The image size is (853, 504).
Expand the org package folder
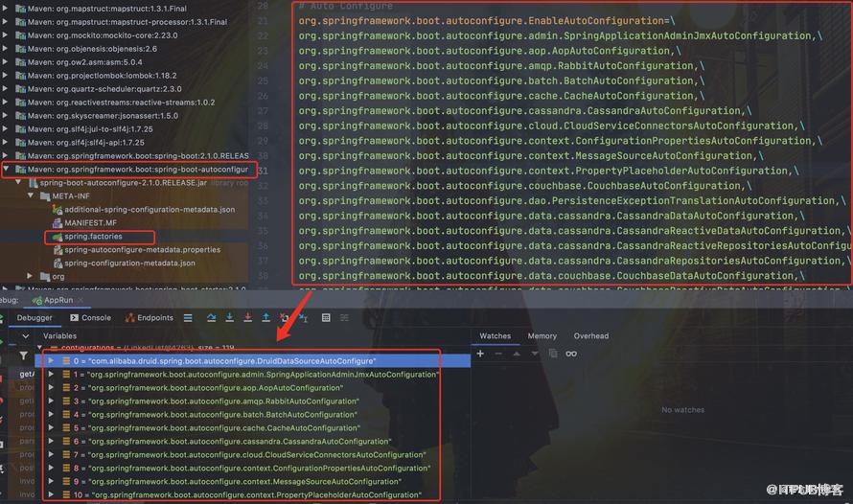point(31,276)
